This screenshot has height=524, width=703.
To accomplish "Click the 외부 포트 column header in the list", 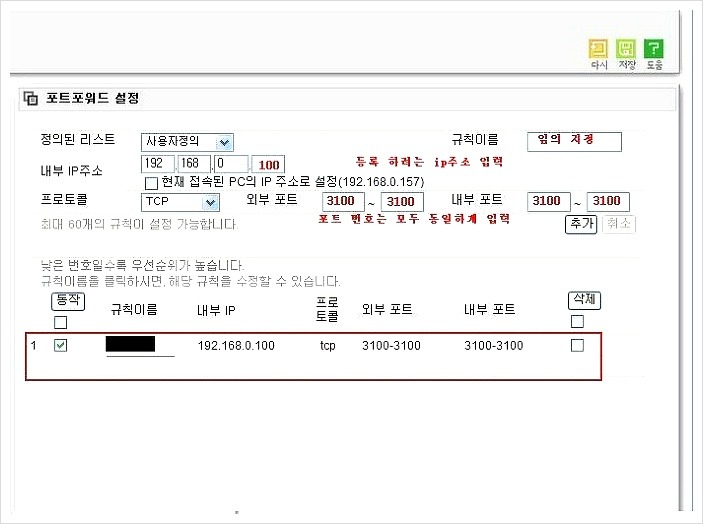I will [387, 309].
